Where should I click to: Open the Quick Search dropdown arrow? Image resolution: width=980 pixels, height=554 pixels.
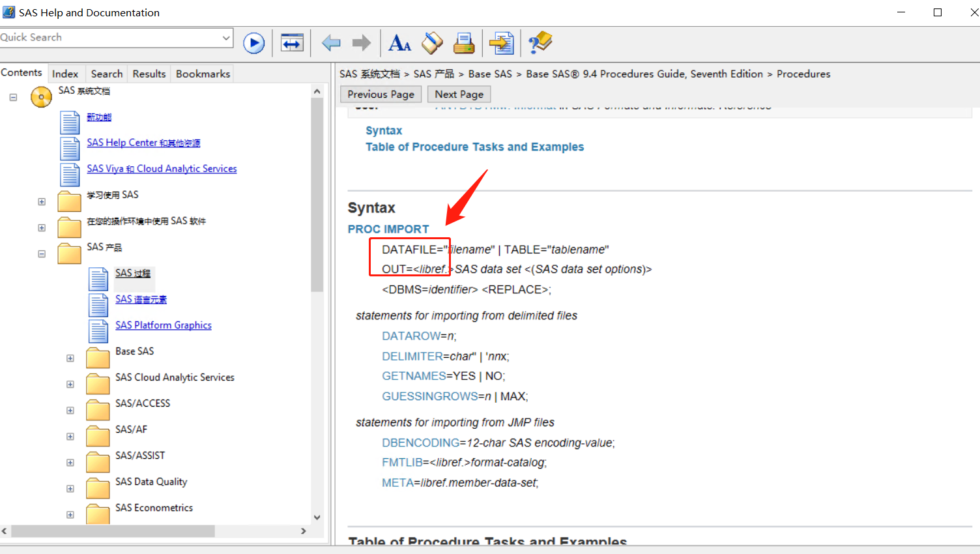(x=226, y=38)
